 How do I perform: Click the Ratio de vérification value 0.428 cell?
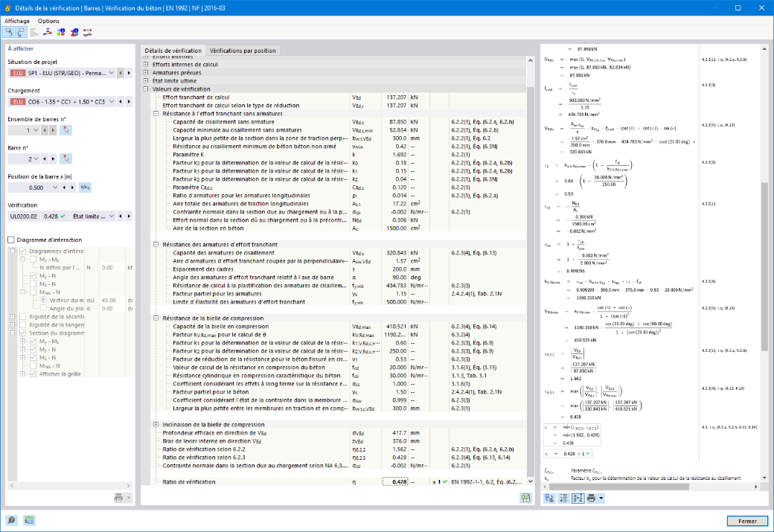pos(395,482)
